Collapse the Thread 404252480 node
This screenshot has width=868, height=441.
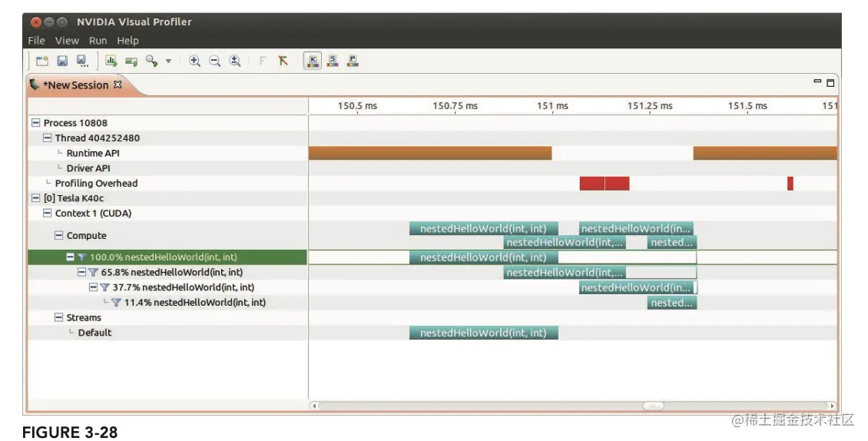click(x=47, y=138)
